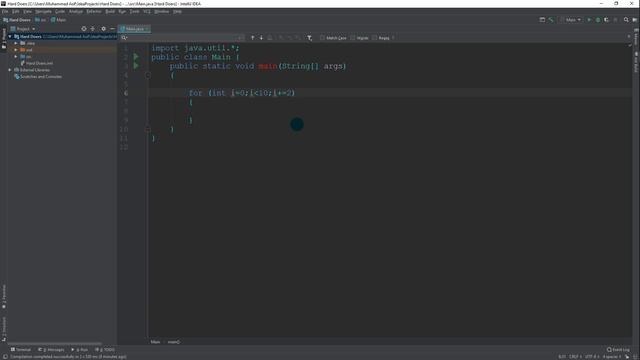Expand External Libraries node
The image size is (640, 360).
(x=10, y=70)
